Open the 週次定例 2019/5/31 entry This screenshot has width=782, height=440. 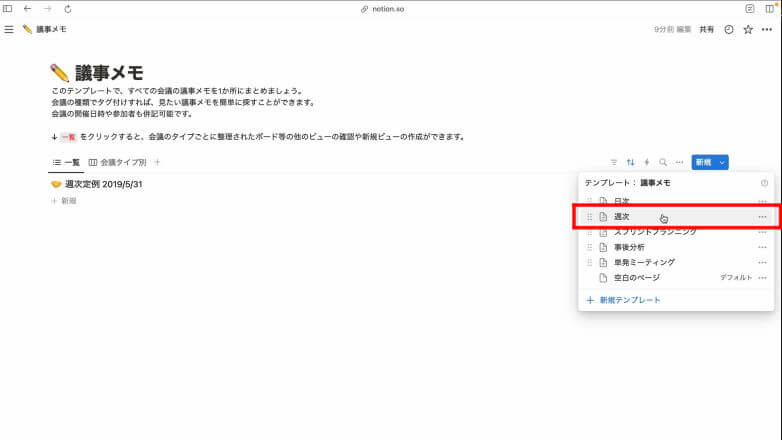pos(104,184)
